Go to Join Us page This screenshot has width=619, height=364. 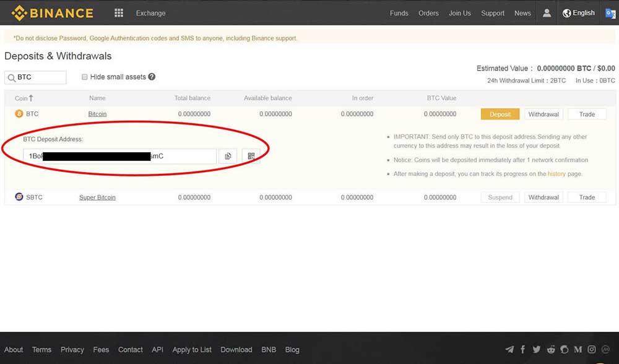coord(459,13)
